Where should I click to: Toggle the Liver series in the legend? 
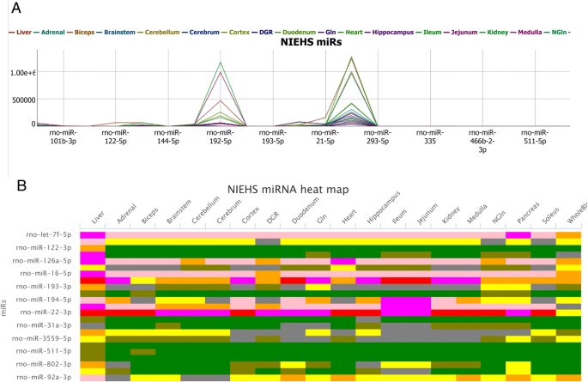tap(21, 33)
